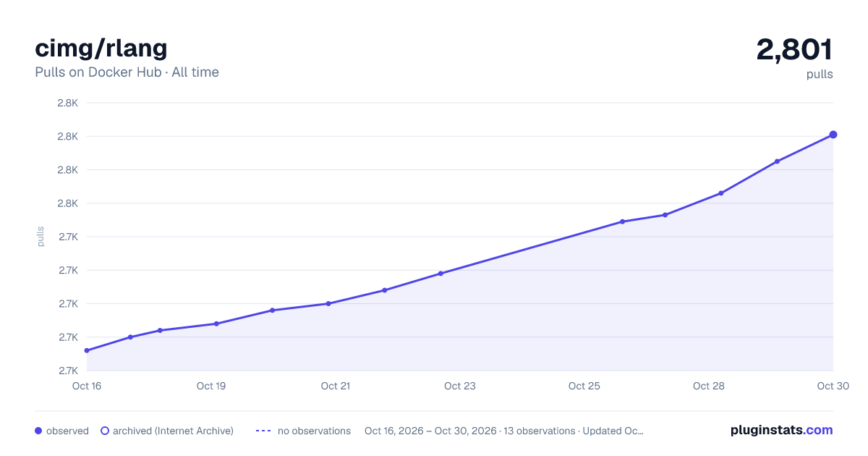
Task: Click the 'Oct 23' x-axis label
Action: pos(460,386)
